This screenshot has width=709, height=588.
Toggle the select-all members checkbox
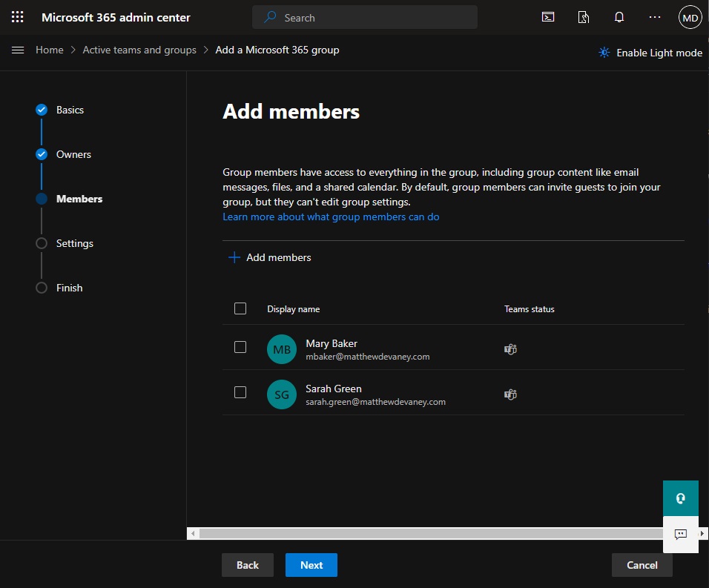tap(240, 308)
